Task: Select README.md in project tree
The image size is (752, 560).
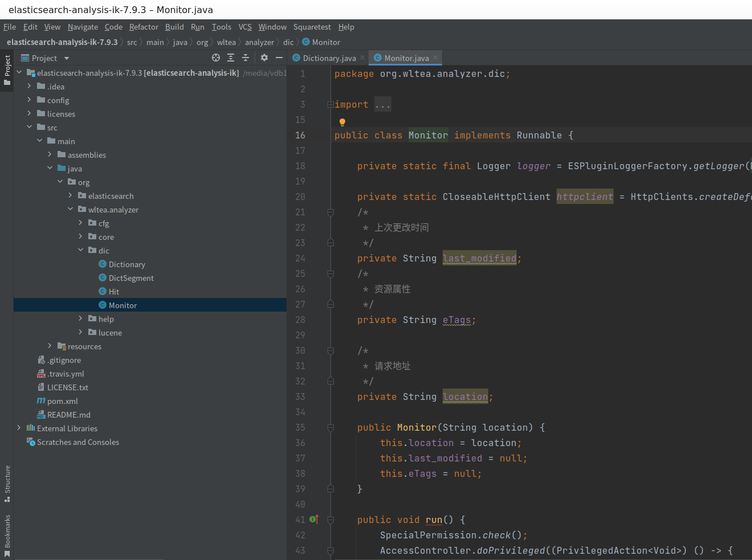Action: click(68, 415)
